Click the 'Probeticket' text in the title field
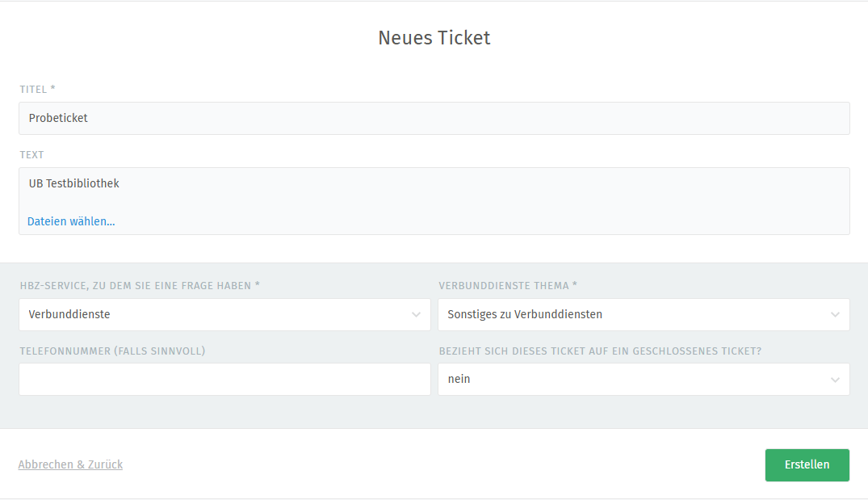Viewport: 868px width, 500px height. tap(58, 118)
